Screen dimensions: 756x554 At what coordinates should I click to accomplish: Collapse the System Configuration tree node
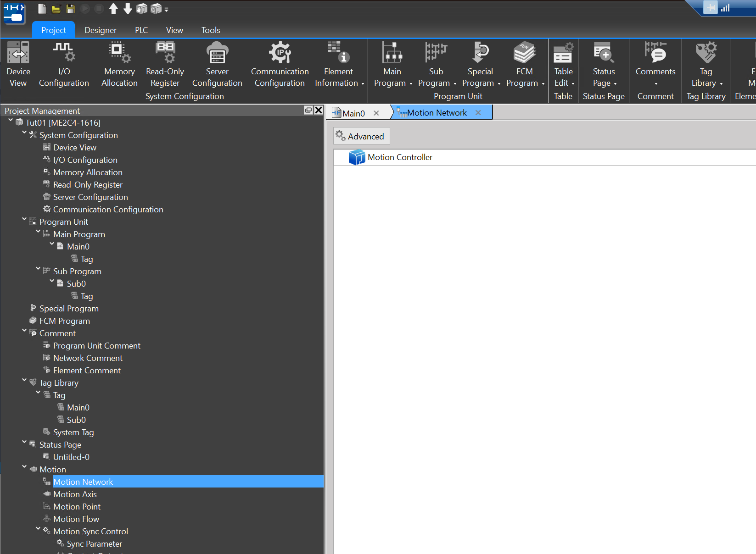point(24,133)
